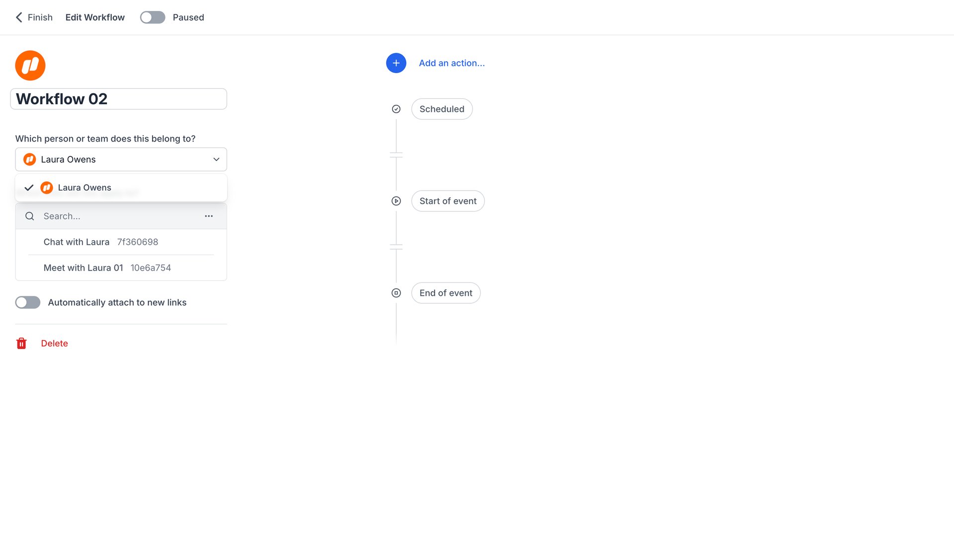Click the magnifying glass search icon

[x=29, y=216]
